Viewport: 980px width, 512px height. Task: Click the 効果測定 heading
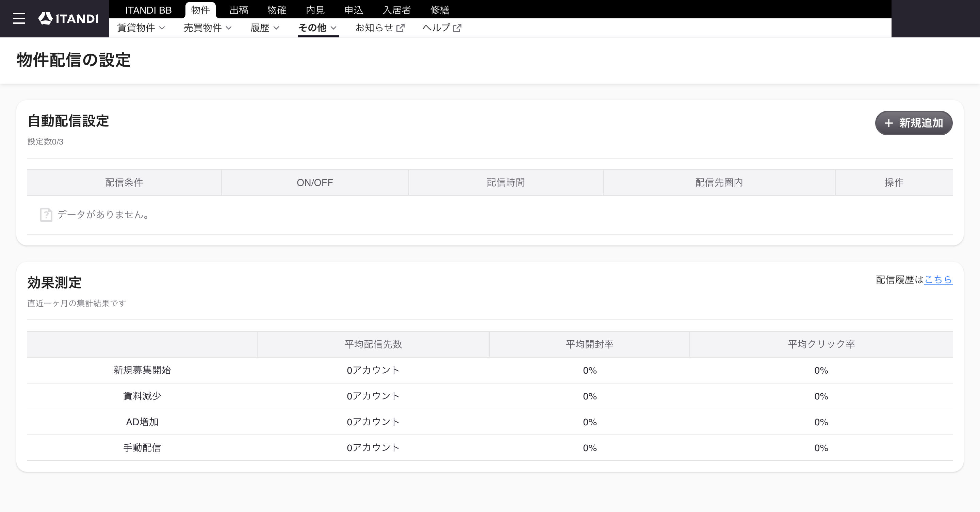[54, 283]
